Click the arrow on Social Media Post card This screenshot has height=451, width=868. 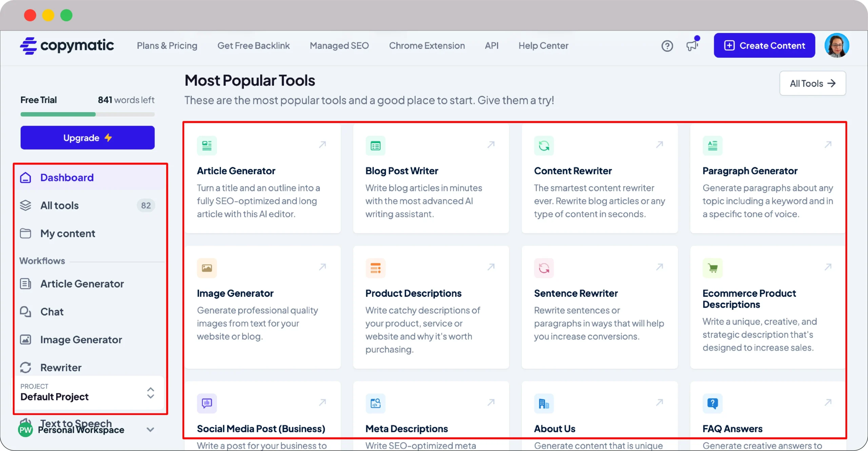[x=322, y=402]
